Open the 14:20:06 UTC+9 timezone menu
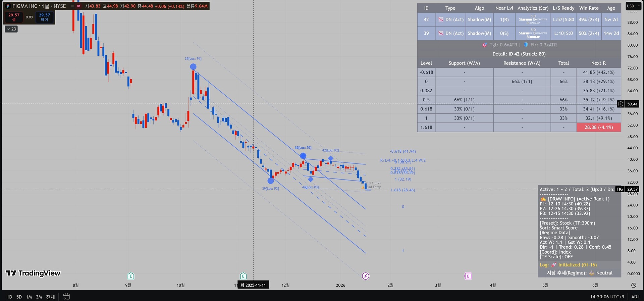 tap(607, 297)
